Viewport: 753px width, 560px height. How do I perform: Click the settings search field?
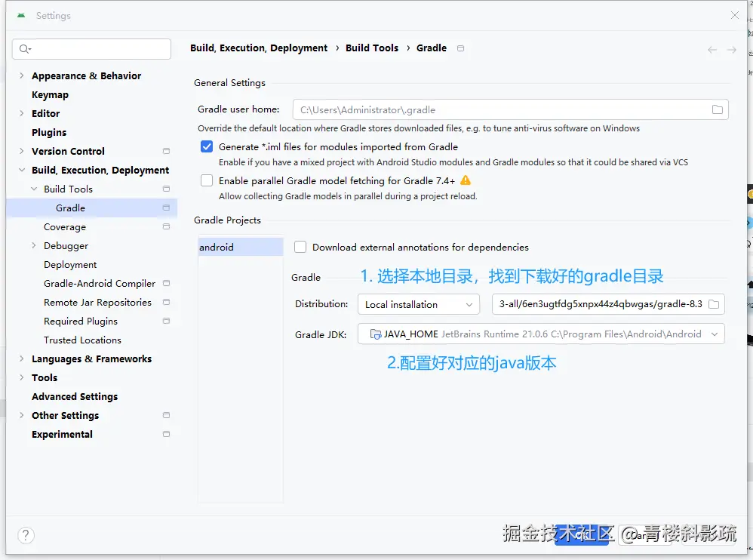[92, 49]
